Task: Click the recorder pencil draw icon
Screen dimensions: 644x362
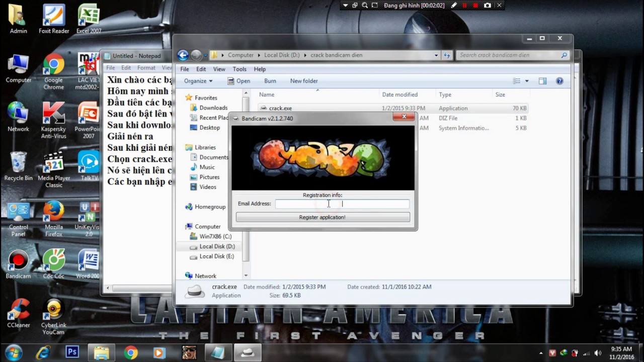Action: coord(454,5)
